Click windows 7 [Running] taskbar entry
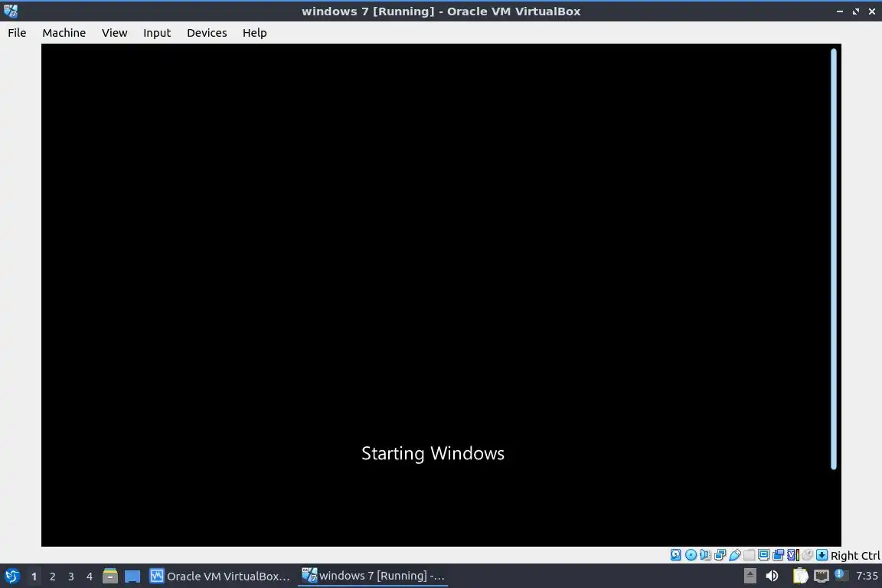The image size is (882, 588). [373, 576]
